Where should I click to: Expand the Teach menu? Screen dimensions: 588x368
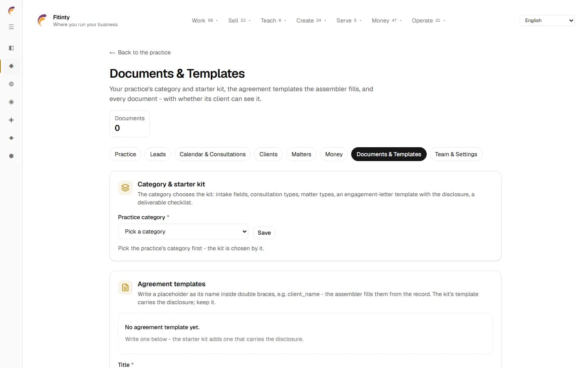tap(273, 20)
